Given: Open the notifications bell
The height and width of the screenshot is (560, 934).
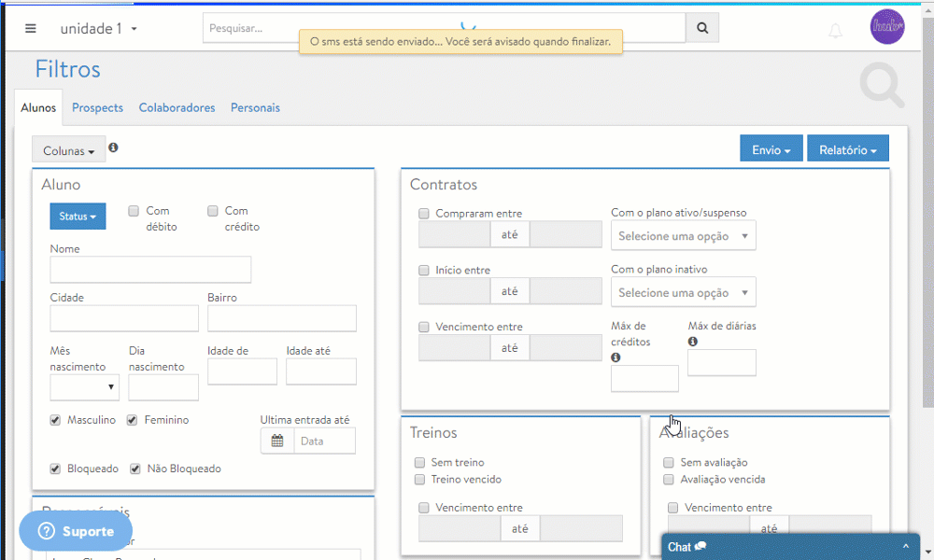Looking at the screenshot, I should [x=835, y=30].
